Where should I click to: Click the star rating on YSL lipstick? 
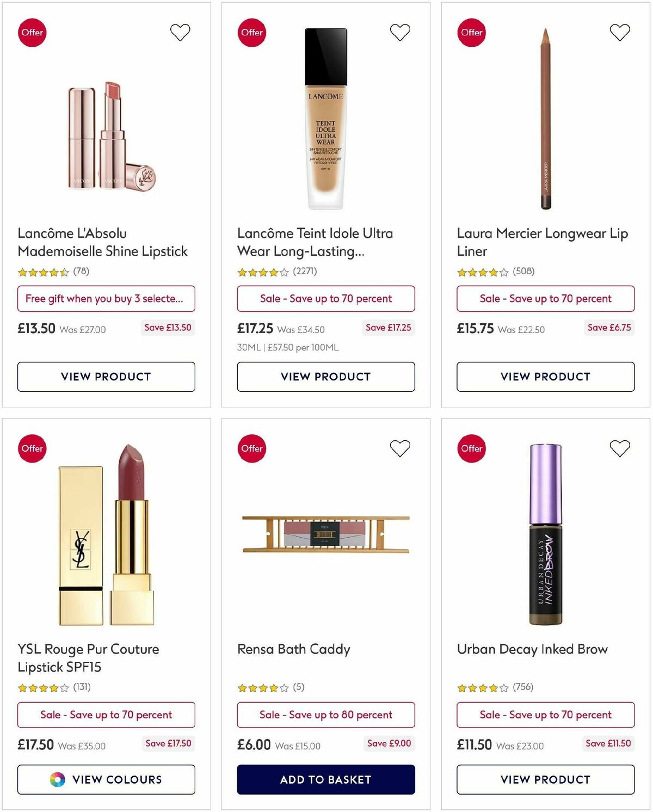click(42, 687)
